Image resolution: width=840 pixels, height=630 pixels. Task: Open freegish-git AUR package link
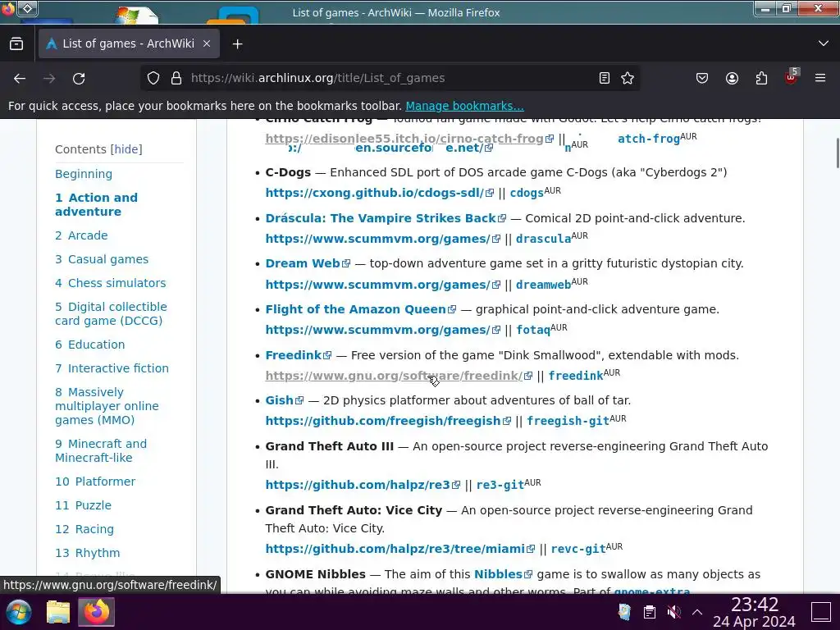(x=568, y=421)
